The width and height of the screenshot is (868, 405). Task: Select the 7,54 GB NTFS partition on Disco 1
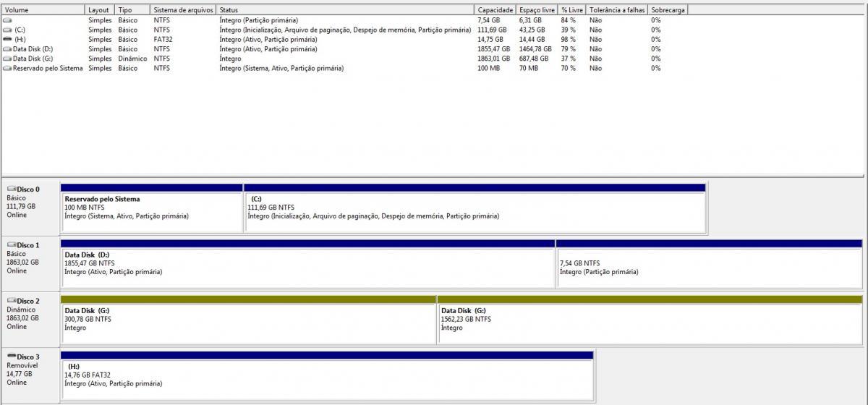tap(709, 263)
